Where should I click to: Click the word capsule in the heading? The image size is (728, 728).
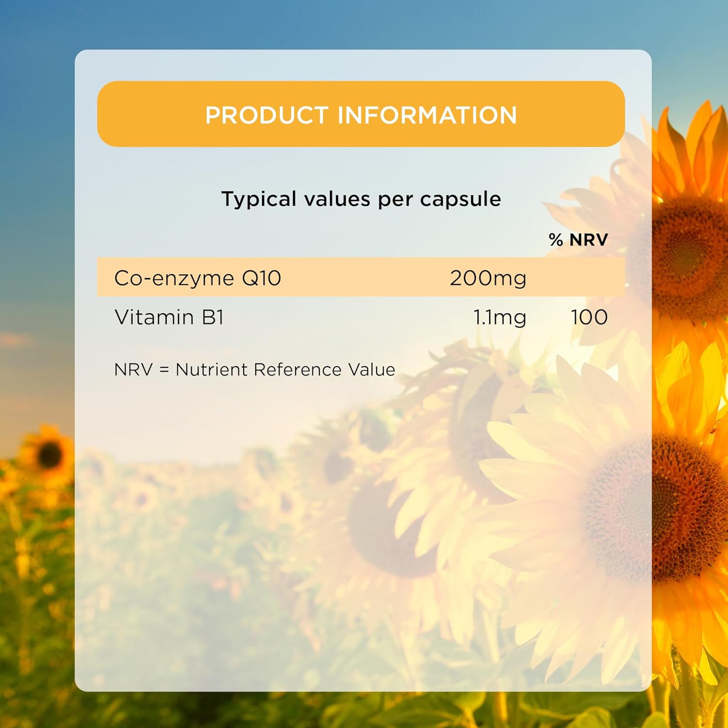click(x=460, y=199)
